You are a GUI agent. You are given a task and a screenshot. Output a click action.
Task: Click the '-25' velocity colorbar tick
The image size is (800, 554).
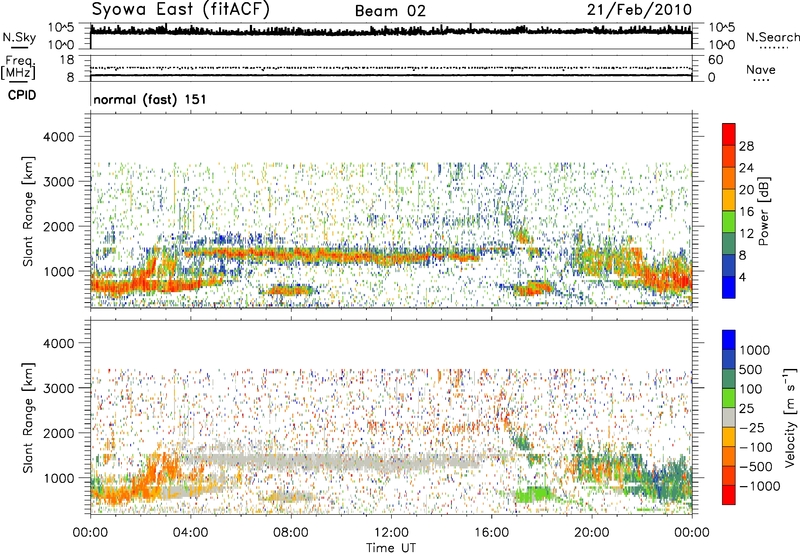pos(752,427)
